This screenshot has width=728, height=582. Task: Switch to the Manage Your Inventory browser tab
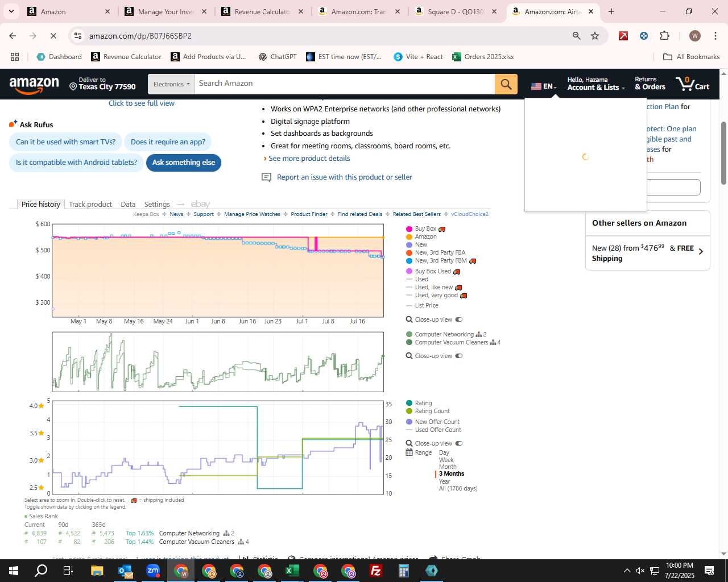(x=167, y=11)
